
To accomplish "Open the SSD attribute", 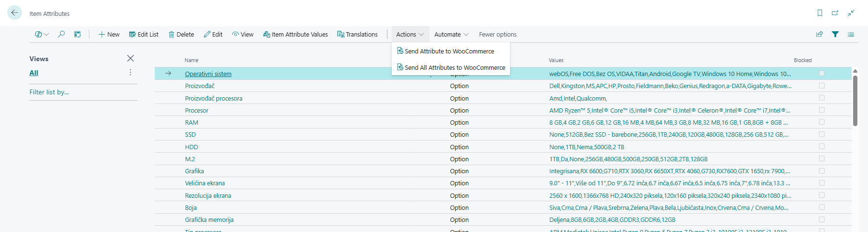I will point(190,134).
